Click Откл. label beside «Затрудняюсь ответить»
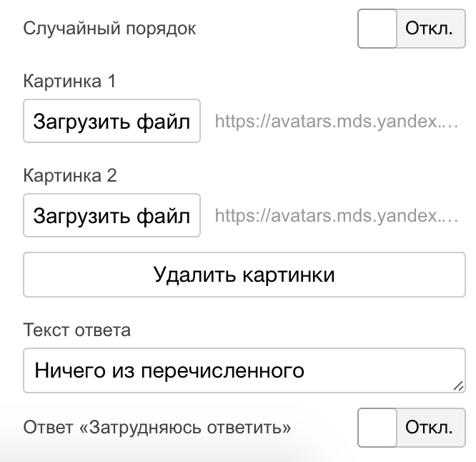The width and height of the screenshot is (476, 462). pos(429,428)
